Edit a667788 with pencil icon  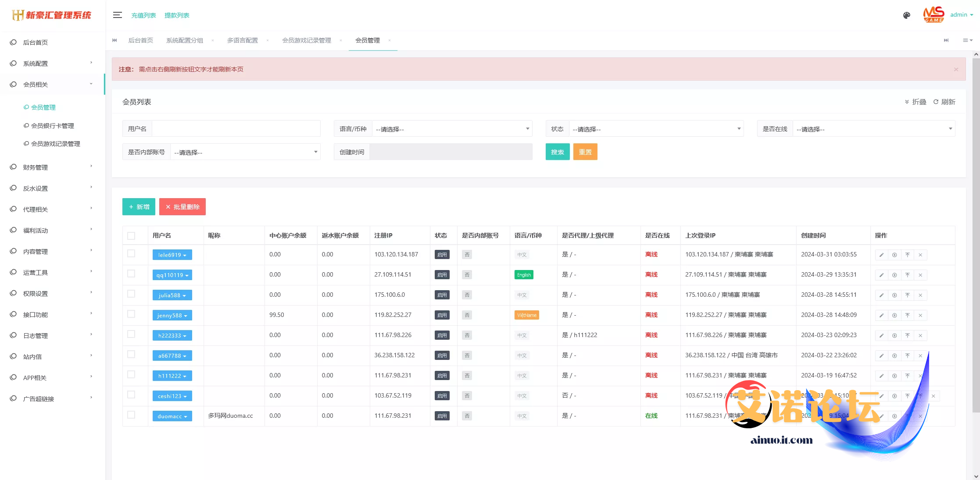(881, 356)
